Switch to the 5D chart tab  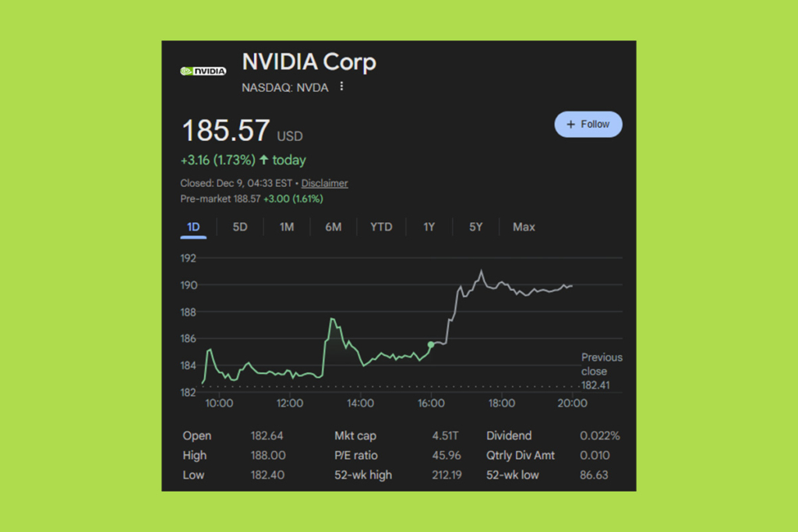[x=240, y=227]
